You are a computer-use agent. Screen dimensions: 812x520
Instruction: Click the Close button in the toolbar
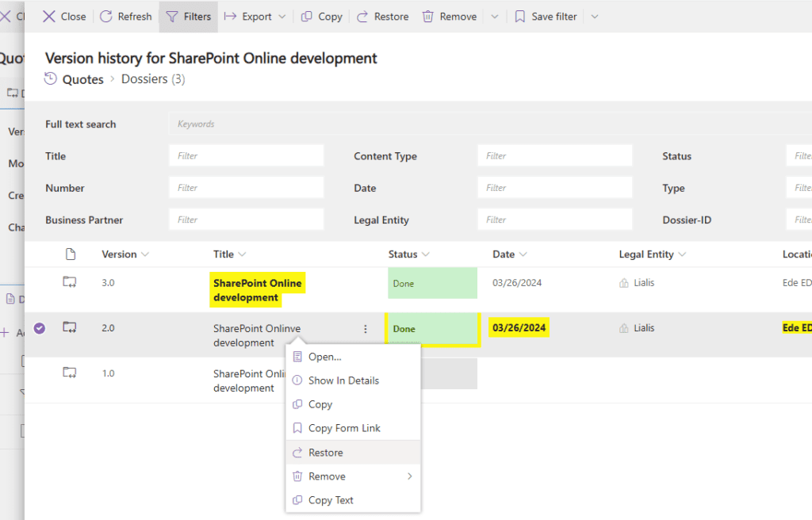(x=63, y=16)
